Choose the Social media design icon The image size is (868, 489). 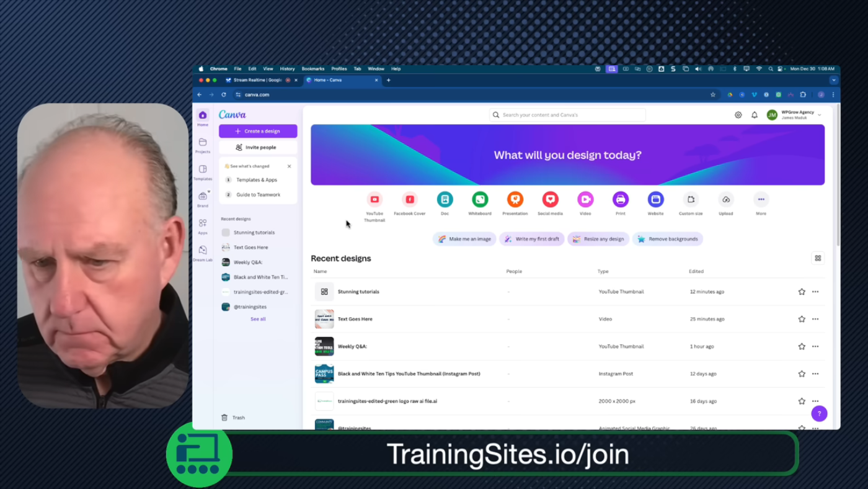tap(550, 199)
